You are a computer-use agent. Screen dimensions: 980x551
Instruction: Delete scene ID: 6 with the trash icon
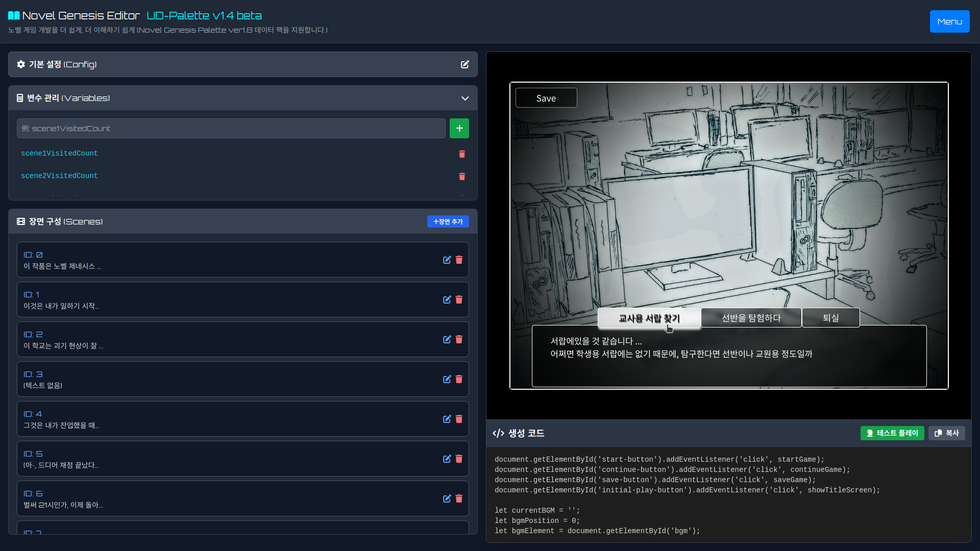point(459,499)
